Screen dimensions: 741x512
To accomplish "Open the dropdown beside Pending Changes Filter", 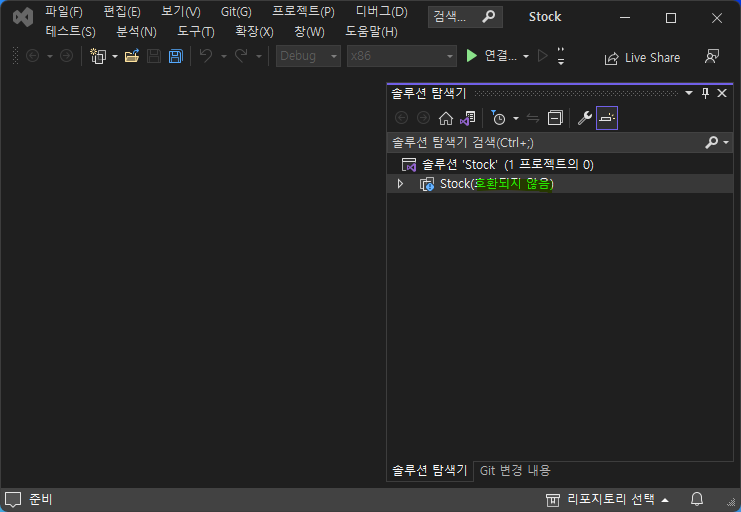I will click(x=516, y=118).
